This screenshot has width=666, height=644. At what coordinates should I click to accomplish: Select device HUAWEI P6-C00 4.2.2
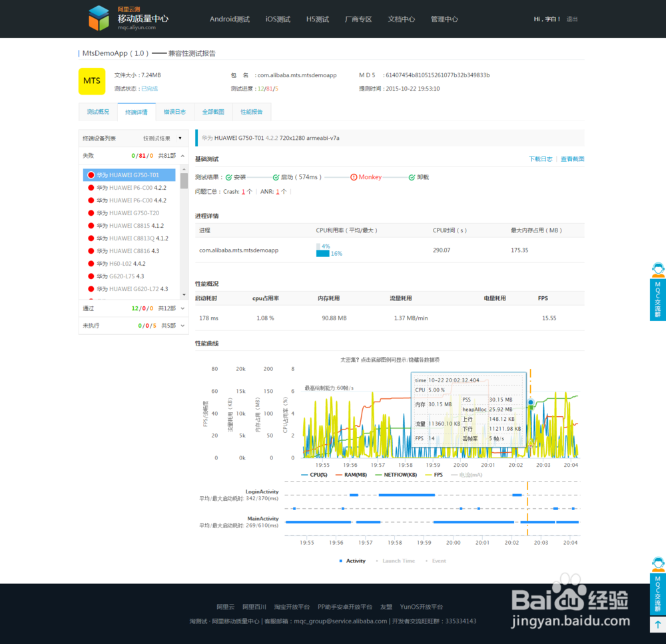(x=131, y=188)
